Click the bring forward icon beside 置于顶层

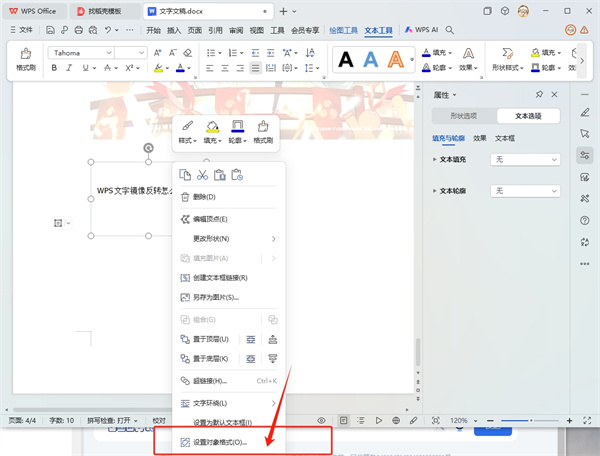(272, 339)
